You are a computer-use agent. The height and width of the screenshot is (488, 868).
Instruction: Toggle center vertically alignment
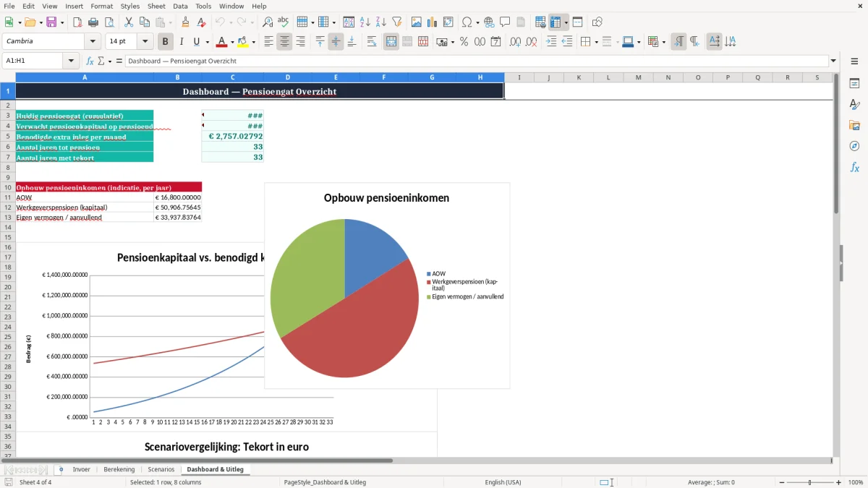click(336, 42)
